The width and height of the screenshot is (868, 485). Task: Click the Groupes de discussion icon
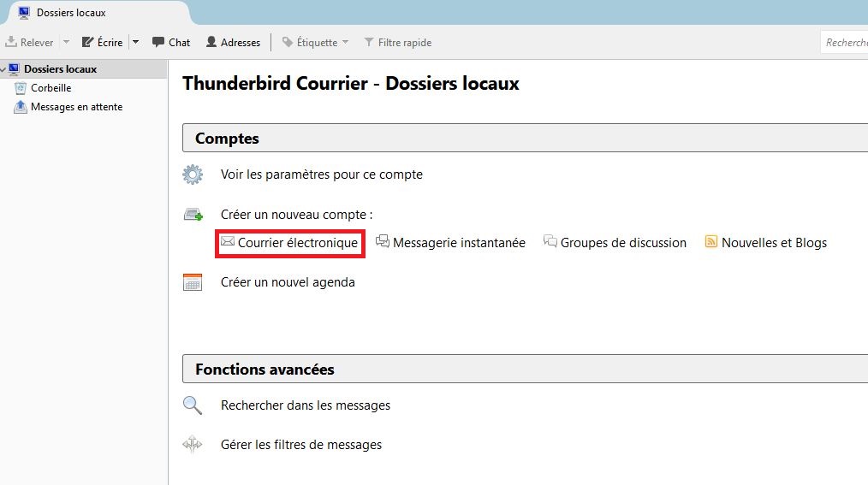pyautogui.click(x=550, y=242)
